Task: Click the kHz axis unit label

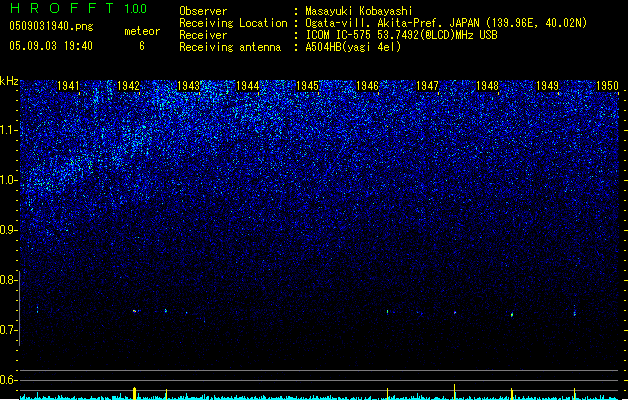Action: point(9,81)
